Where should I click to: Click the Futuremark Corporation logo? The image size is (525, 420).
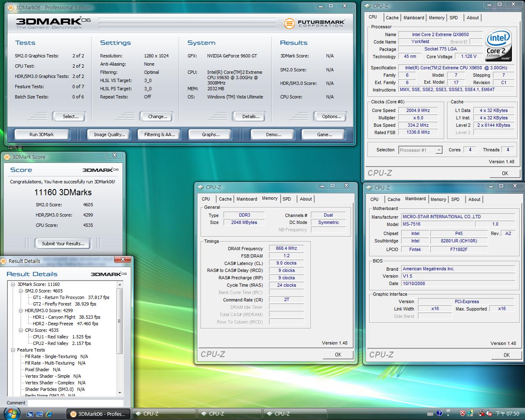pos(315,23)
